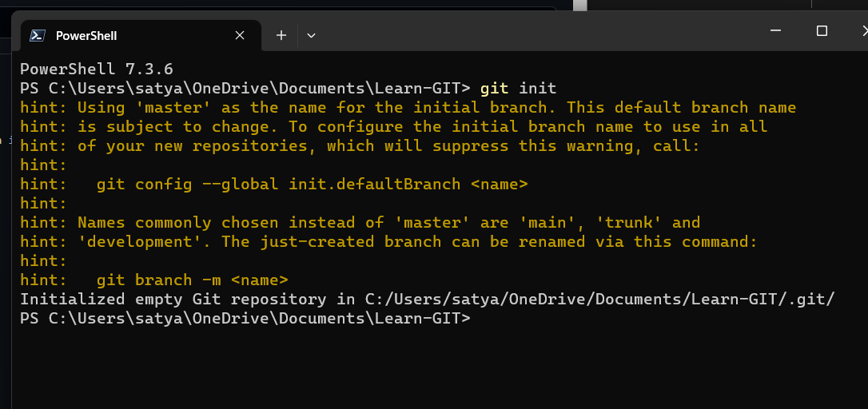The height and width of the screenshot is (409, 868).
Task: Click the hint line starting 'of your new repositories'
Action: pyautogui.click(x=360, y=146)
